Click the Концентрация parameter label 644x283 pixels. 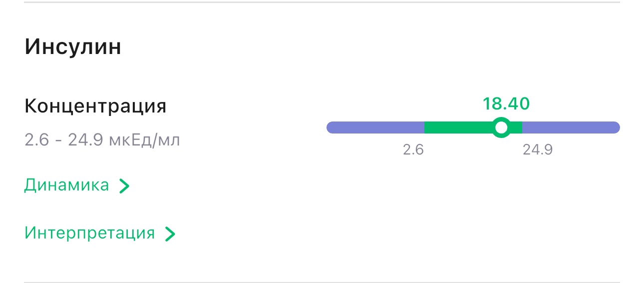click(x=95, y=106)
